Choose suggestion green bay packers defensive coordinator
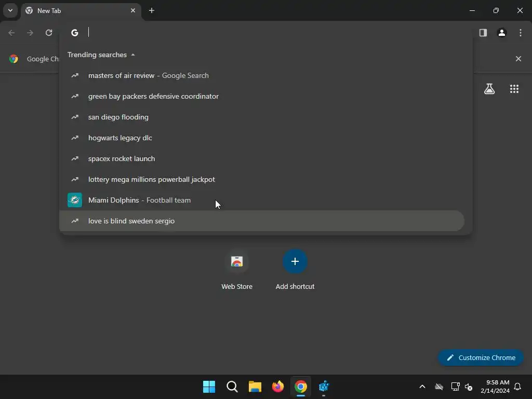The image size is (532, 399). coord(262,96)
